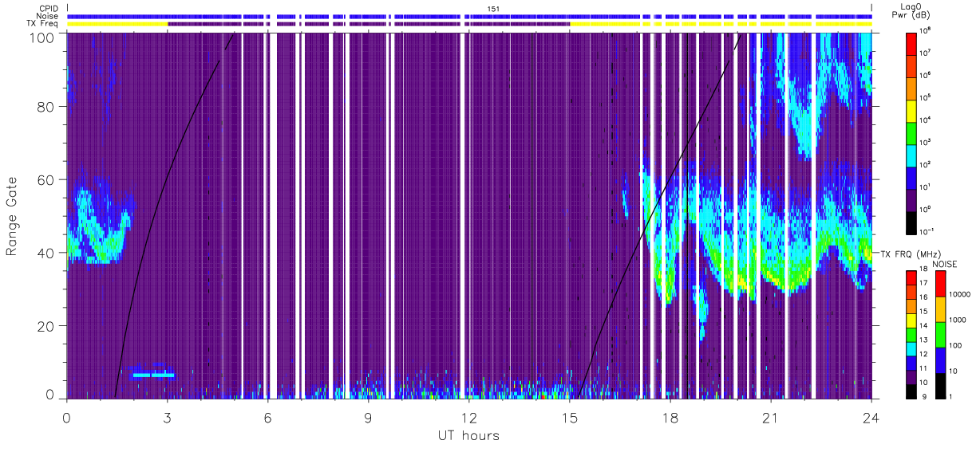This screenshot has height=452, width=980.
Task: Click the 100 label on NOISE legend
Action: [x=956, y=345]
